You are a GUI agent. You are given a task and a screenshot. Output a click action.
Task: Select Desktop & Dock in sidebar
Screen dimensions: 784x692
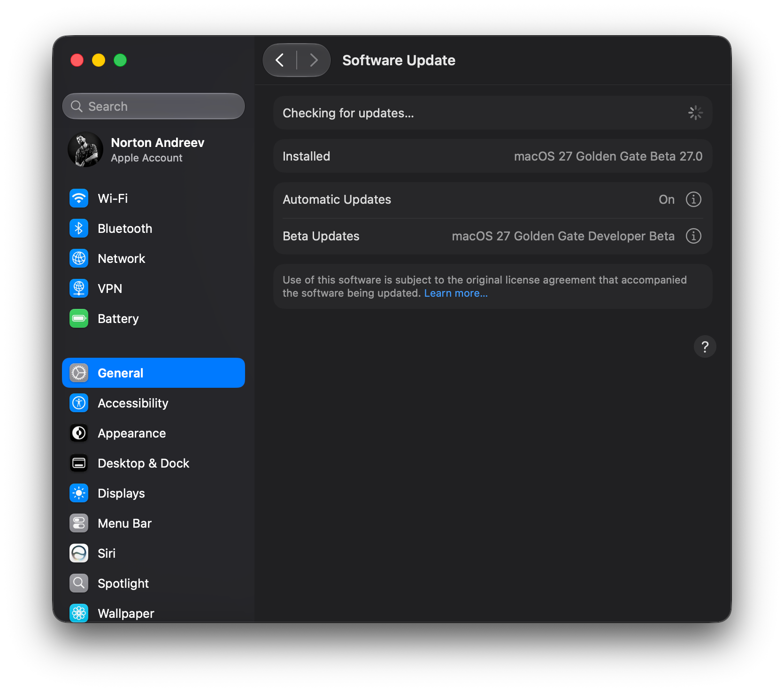pos(154,463)
